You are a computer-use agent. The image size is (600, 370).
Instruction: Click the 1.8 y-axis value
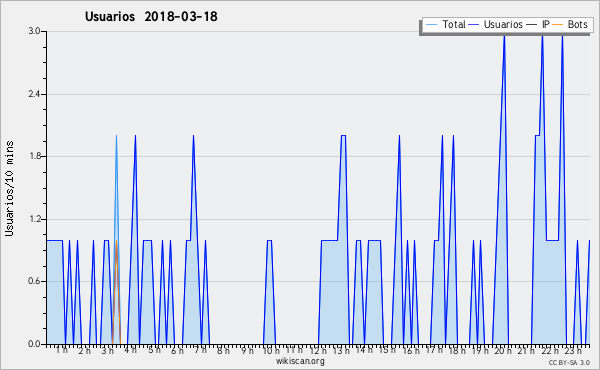click(34, 156)
